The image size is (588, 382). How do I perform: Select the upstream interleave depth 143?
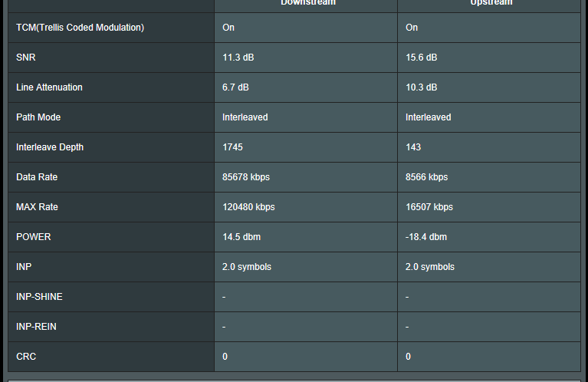(413, 147)
